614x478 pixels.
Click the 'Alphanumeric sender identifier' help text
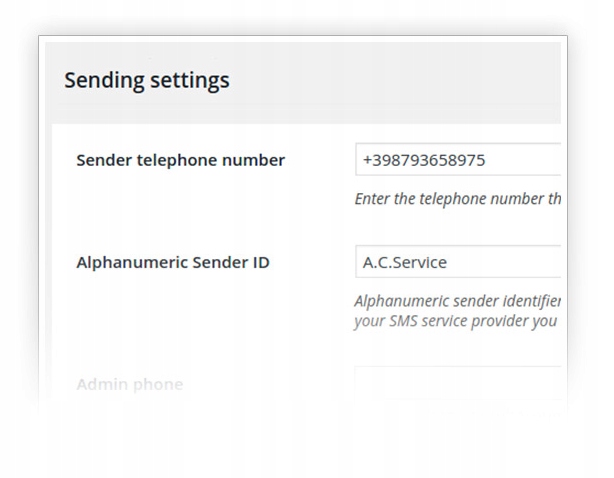[457, 301]
